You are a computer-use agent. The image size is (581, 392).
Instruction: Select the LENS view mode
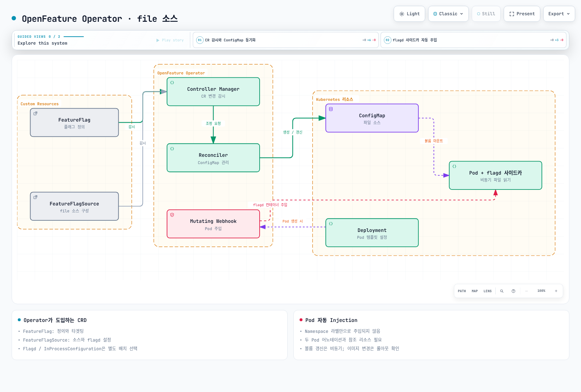point(488,291)
